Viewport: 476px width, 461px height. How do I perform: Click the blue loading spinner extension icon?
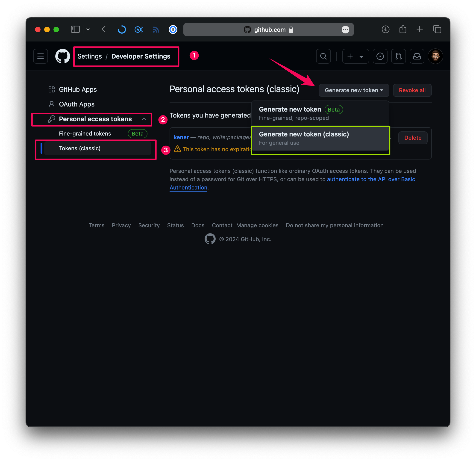point(122,30)
